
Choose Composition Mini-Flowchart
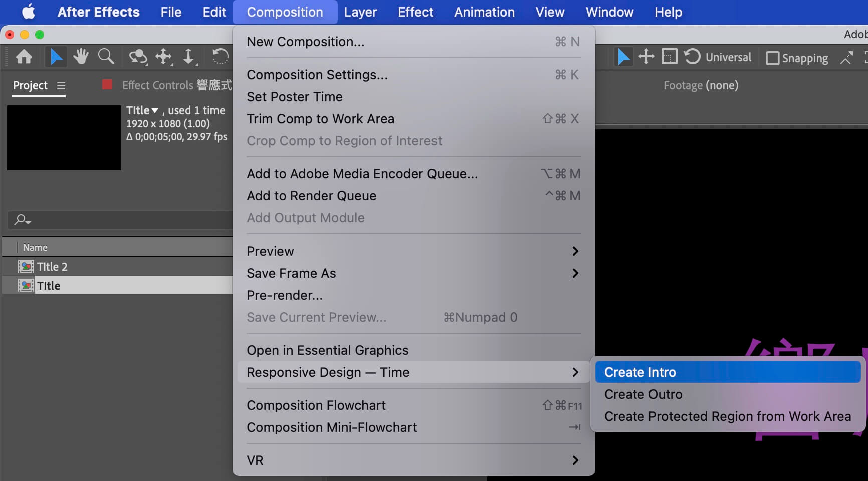click(413, 427)
